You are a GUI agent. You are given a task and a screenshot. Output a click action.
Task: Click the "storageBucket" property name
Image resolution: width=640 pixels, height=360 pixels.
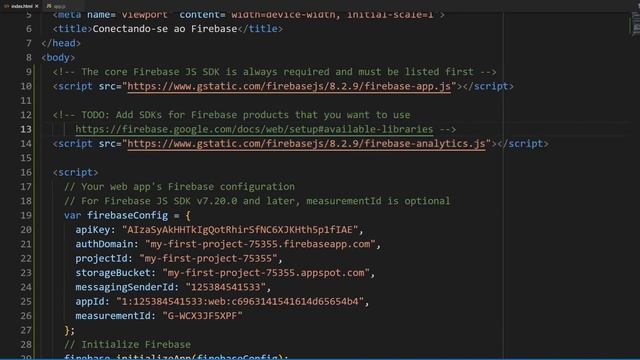point(113,273)
